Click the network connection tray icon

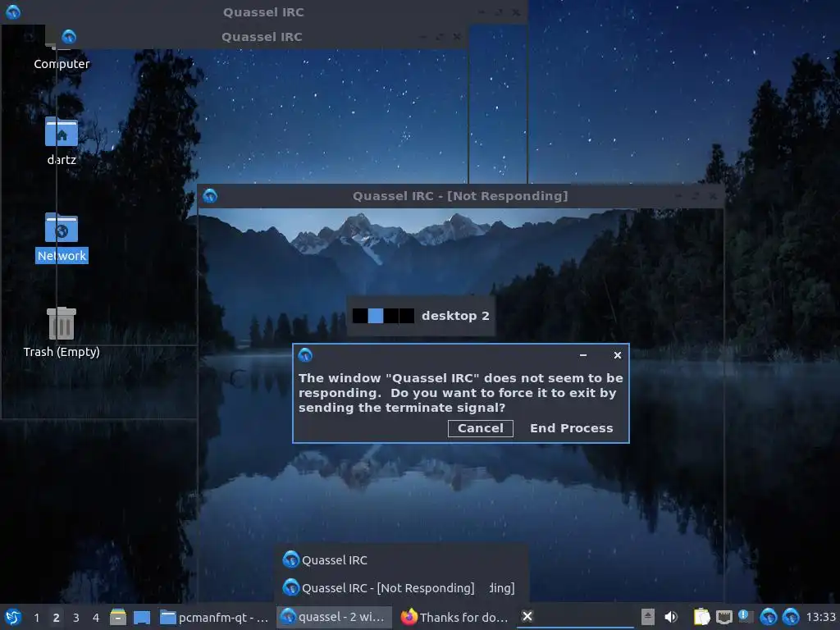[x=724, y=617]
